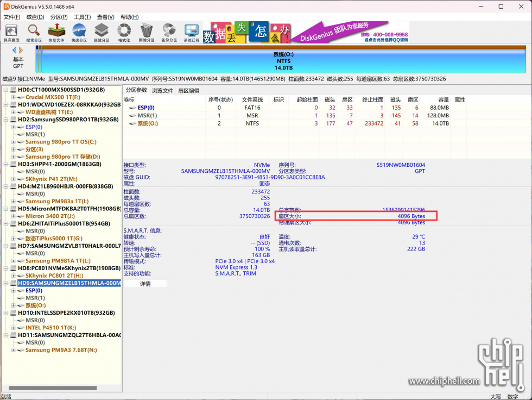532x400 pixels.
Task: Click the 序号(状态) column header
Action: 220,100
